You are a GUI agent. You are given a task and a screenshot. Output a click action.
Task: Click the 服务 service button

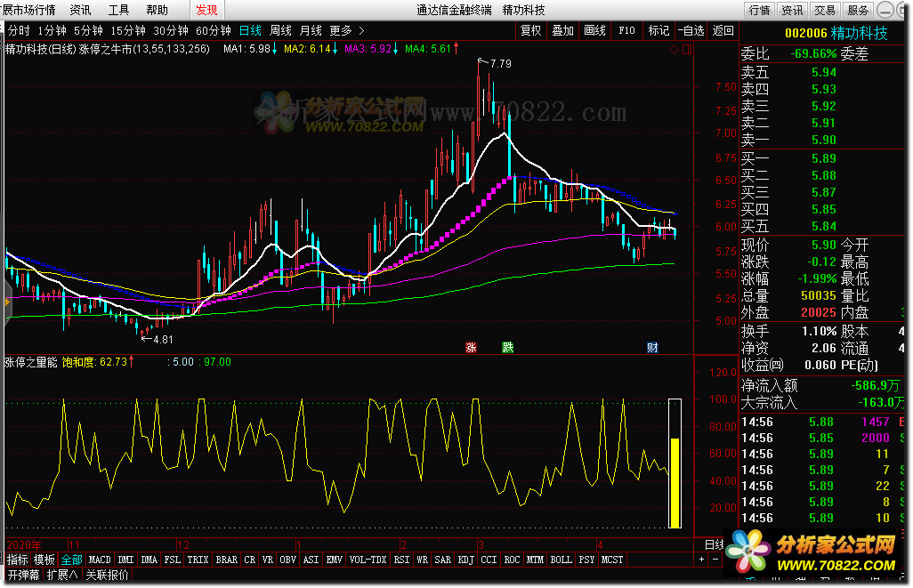click(858, 11)
